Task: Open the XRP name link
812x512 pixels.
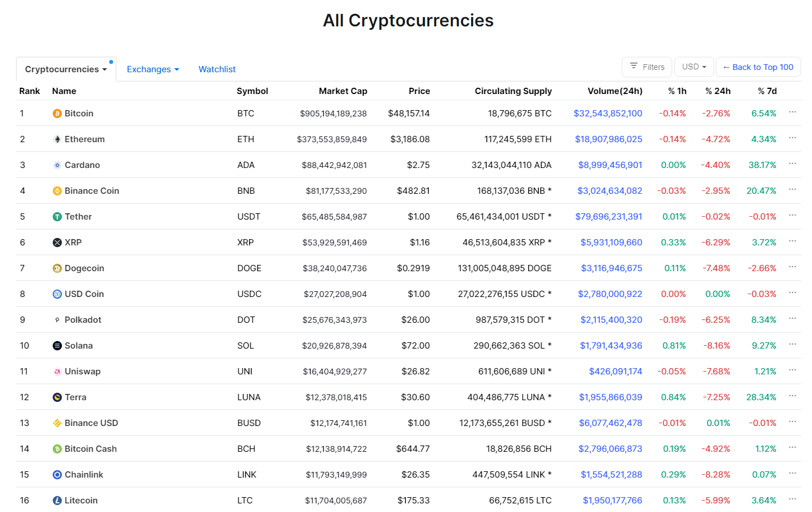Action: [x=73, y=243]
